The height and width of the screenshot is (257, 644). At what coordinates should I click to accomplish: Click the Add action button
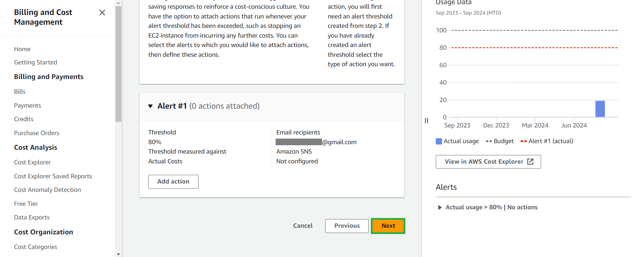coord(173,182)
